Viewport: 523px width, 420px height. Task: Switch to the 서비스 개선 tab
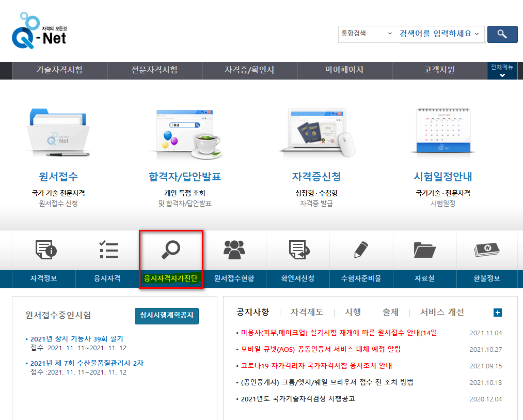point(442,312)
